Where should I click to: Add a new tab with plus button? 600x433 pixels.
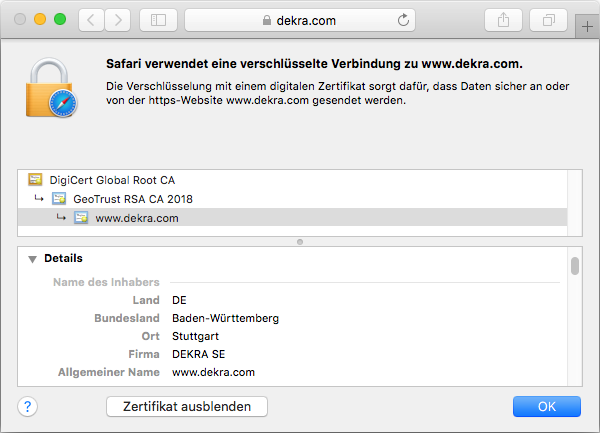tap(587, 27)
